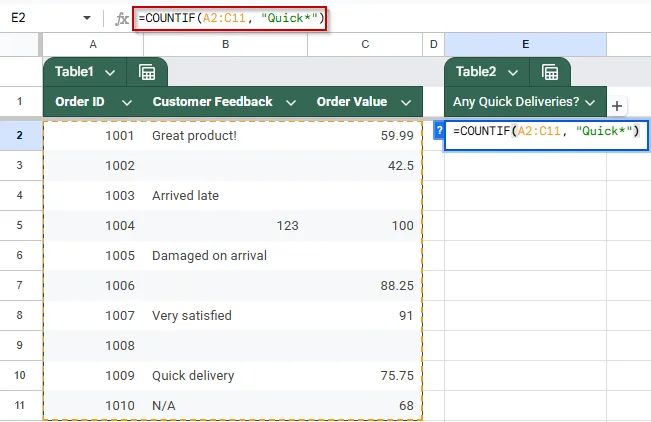Screen dimensions: 651x422
Task: Add a new column with plus button
Action: click(617, 106)
